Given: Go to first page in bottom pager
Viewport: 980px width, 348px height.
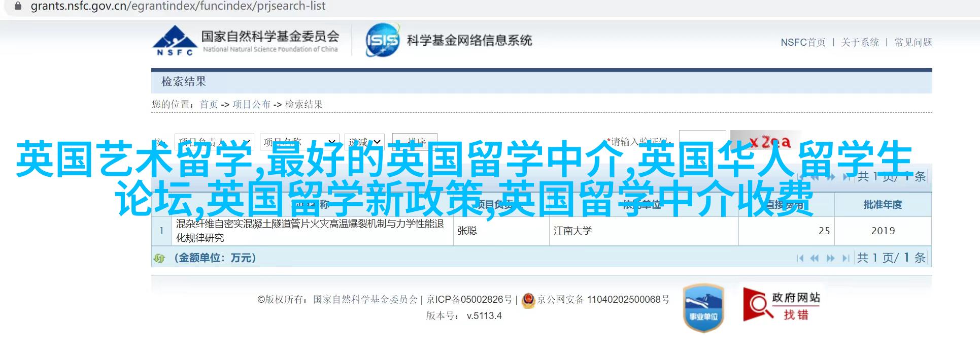Looking at the screenshot, I should pyautogui.click(x=800, y=259).
